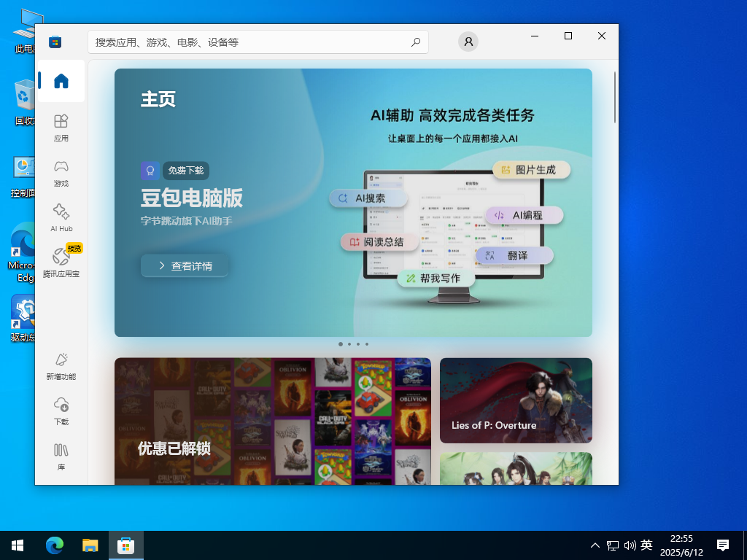Open the 优惠已解锁 deals card
This screenshot has height=560, width=747.
[x=273, y=421]
